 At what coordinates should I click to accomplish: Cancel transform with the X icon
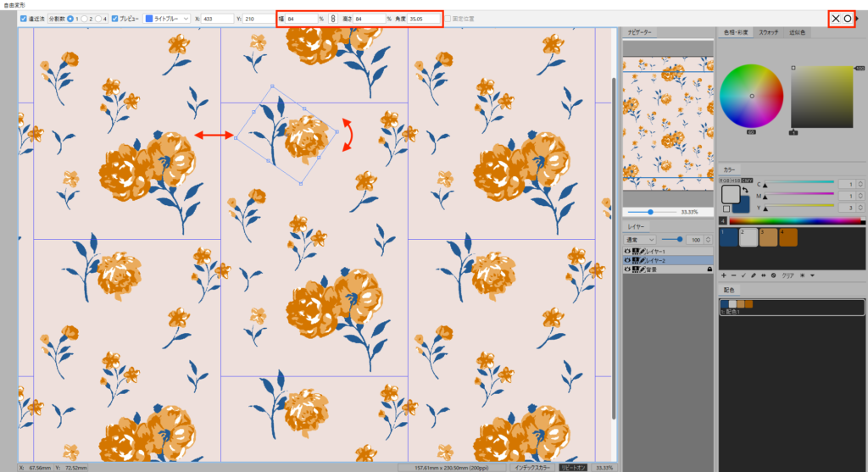pyautogui.click(x=835, y=19)
